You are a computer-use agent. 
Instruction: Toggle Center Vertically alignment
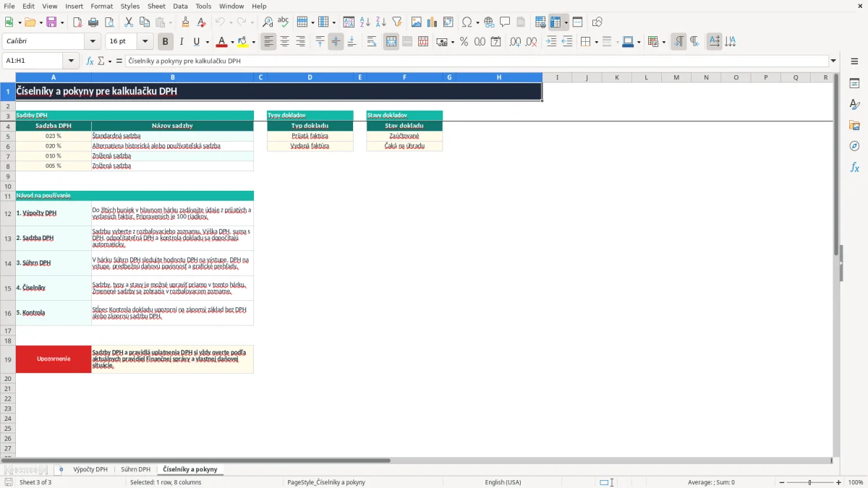(x=336, y=42)
